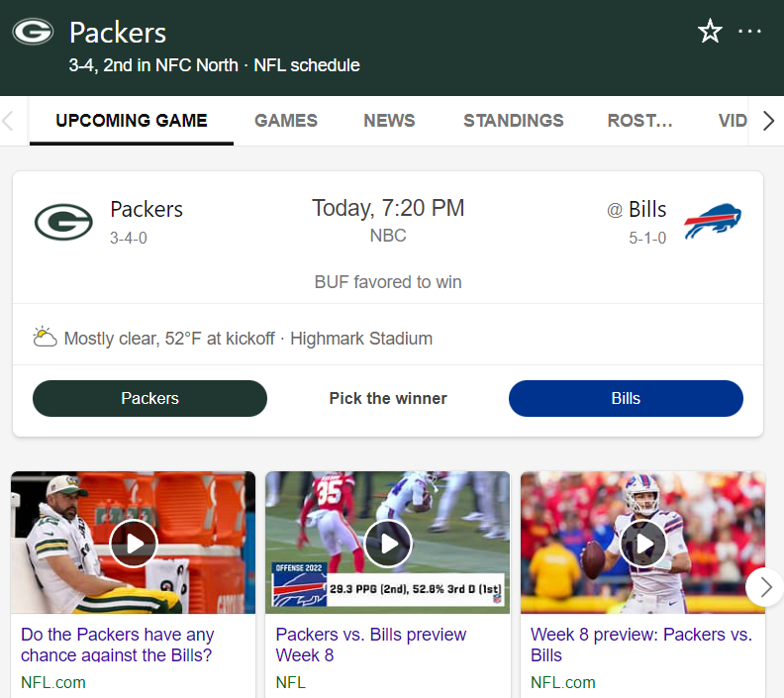Open the Standings tab
The height and width of the screenshot is (698, 784).
(x=514, y=121)
